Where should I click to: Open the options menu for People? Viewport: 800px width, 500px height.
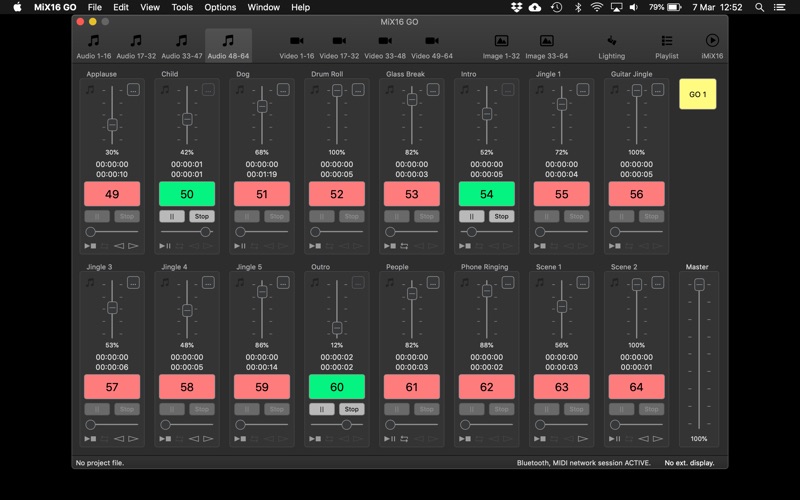[433, 282]
